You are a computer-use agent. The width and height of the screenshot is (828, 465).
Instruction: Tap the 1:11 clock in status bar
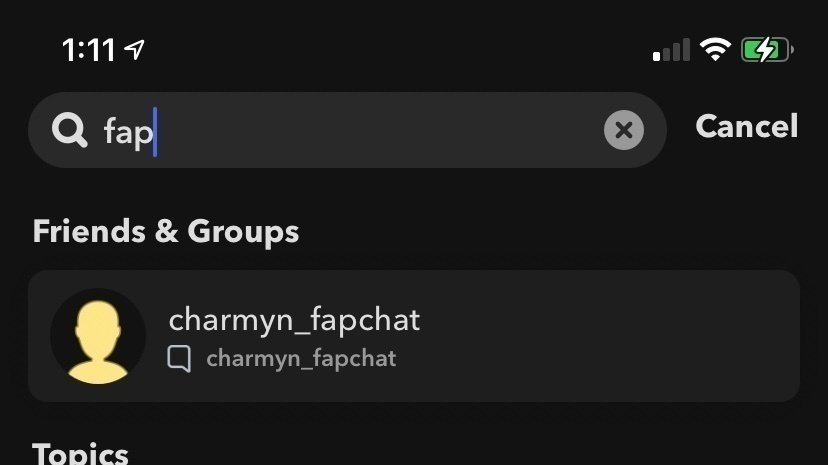89,50
